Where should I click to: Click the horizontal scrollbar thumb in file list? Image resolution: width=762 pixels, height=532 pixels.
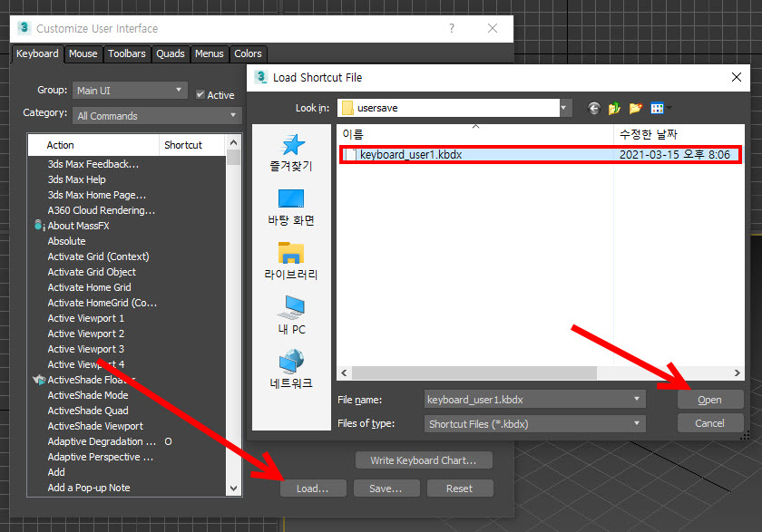[474, 372]
